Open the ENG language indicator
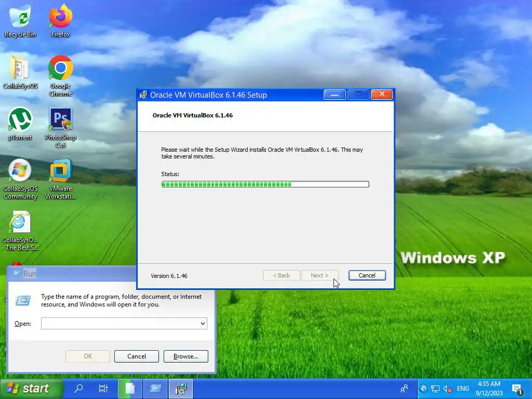The height and width of the screenshot is (399, 532). click(x=463, y=389)
